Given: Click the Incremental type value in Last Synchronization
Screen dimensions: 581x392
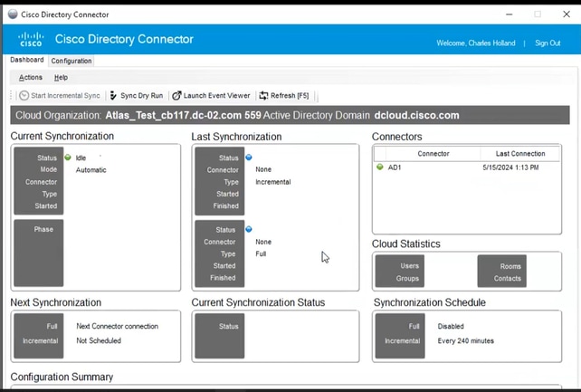Looking at the screenshot, I should click(x=273, y=182).
